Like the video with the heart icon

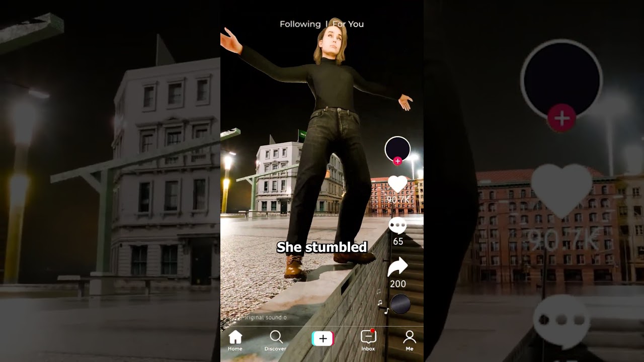[397, 184]
